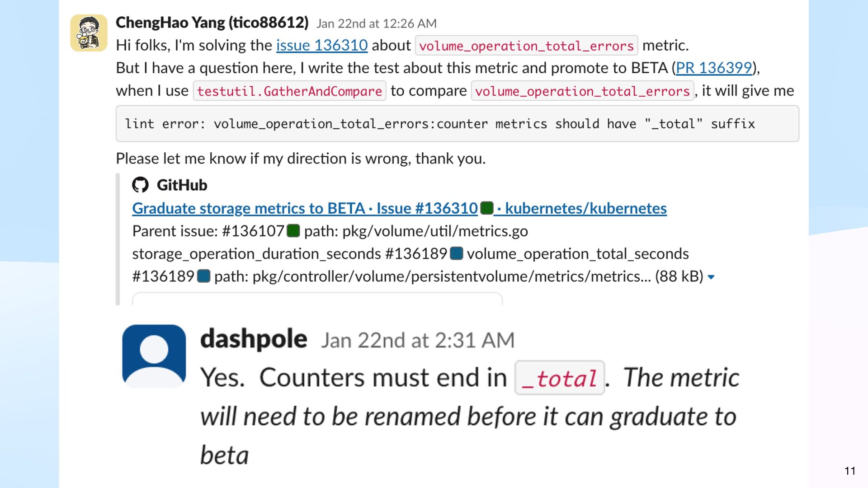Click the testutil.GatherAndCompare inline code
This screenshot has width=868, height=488.
click(x=289, y=91)
